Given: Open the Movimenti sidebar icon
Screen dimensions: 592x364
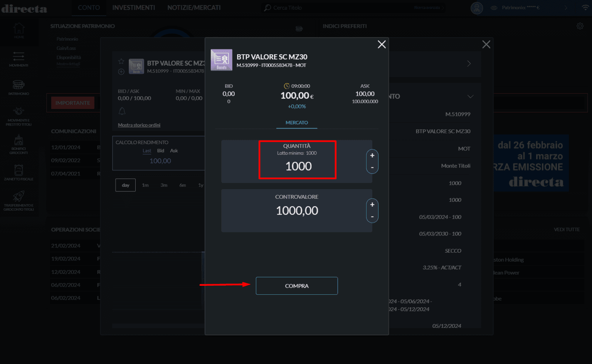Looking at the screenshot, I should (18, 59).
